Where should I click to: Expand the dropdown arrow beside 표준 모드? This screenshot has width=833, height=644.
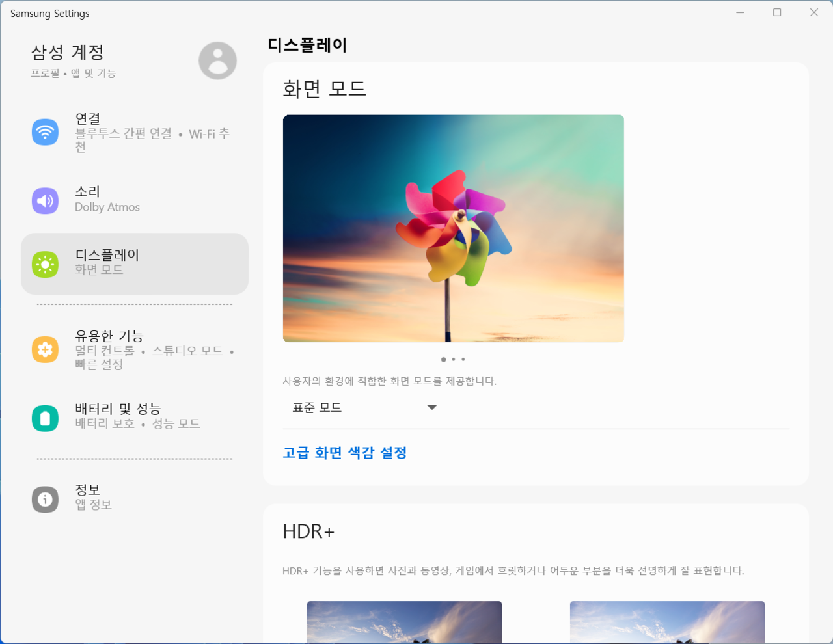pyautogui.click(x=431, y=408)
